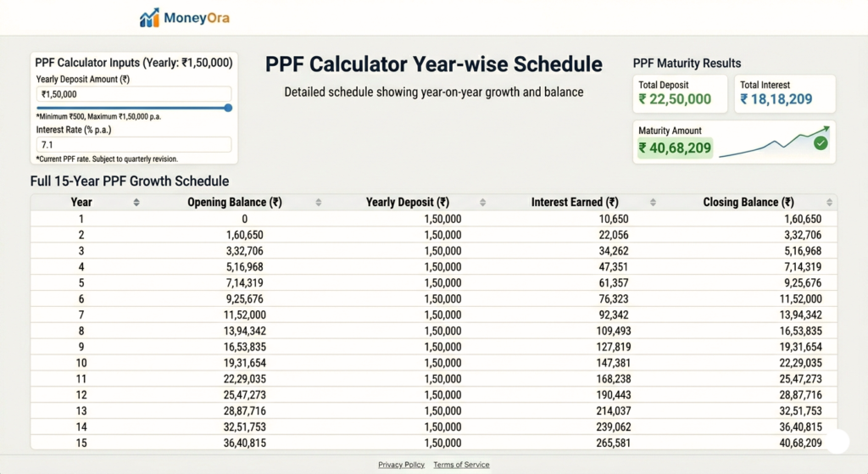Click the Year 15 table row
This screenshot has width=868, height=474.
coord(433,443)
